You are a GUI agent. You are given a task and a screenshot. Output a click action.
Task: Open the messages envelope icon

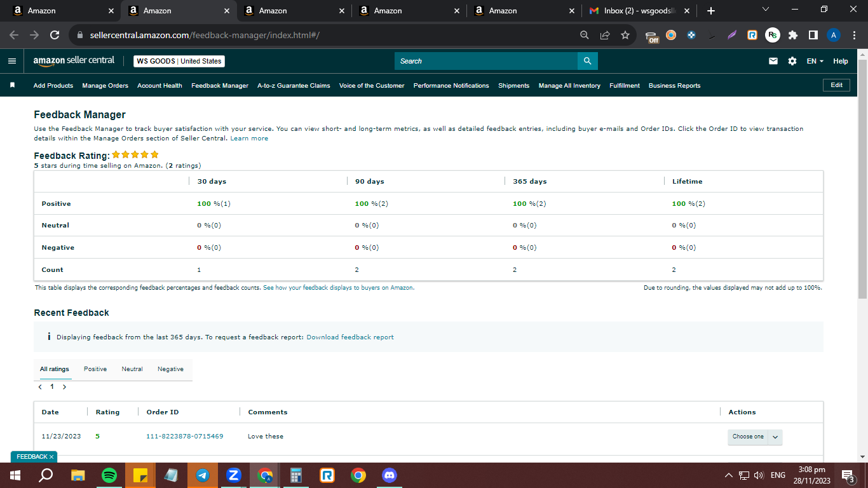point(773,61)
